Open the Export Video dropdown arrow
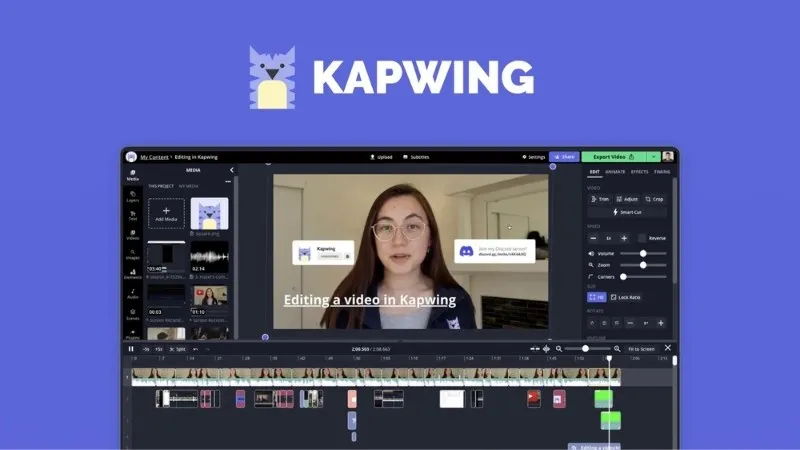 click(653, 157)
